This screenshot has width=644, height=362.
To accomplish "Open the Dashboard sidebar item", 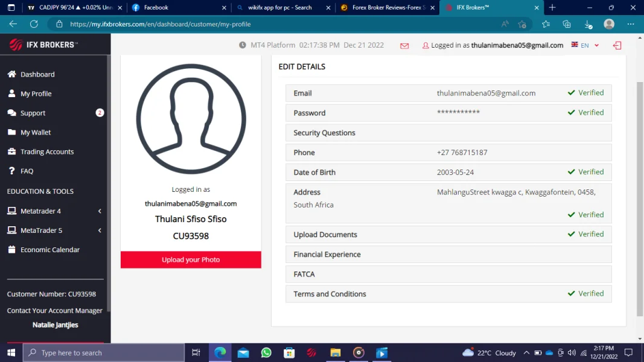I will [x=37, y=74].
